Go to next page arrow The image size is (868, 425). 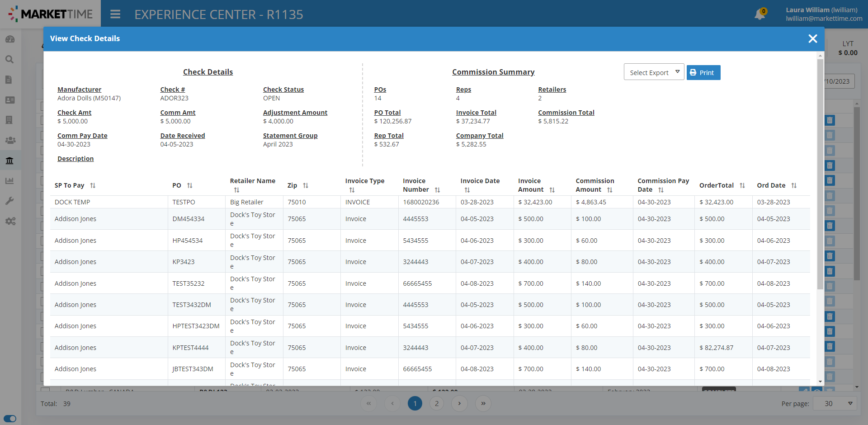(x=459, y=403)
